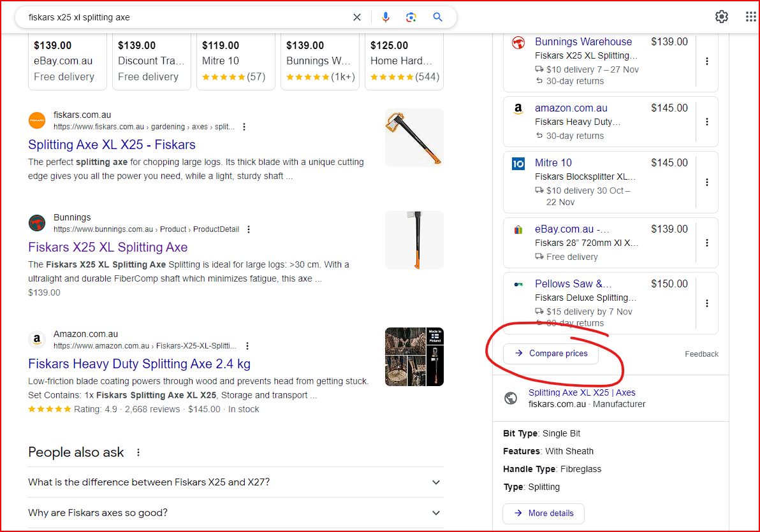Select the eBay.com.au $139.00 shopping card
The height and width of the screenshot is (532, 760).
click(68, 62)
